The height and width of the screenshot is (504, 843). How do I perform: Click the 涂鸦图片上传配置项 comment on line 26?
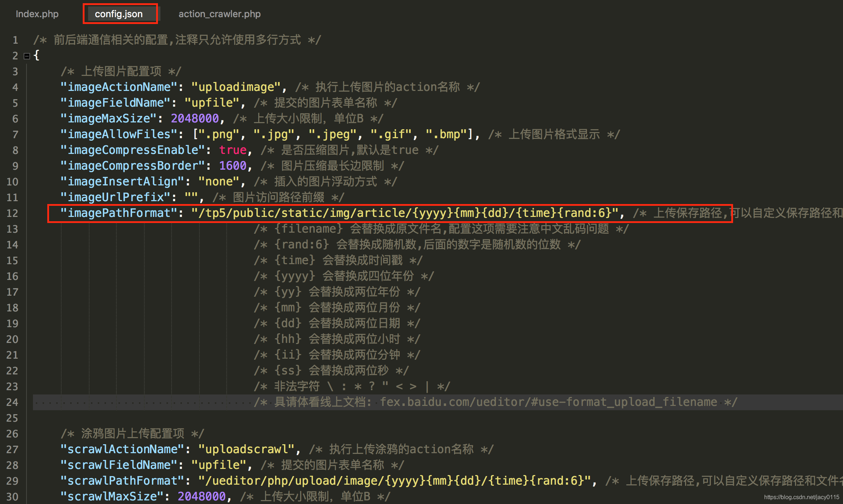133,433
